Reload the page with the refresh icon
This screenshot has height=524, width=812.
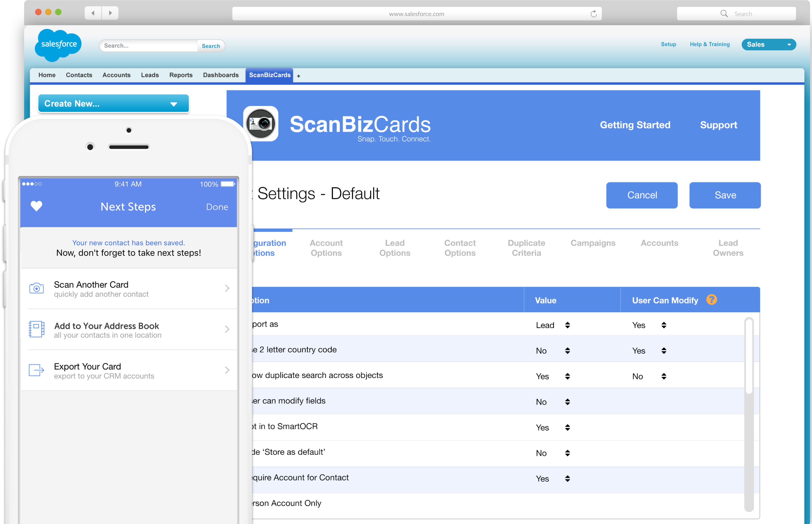(x=593, y=14)
